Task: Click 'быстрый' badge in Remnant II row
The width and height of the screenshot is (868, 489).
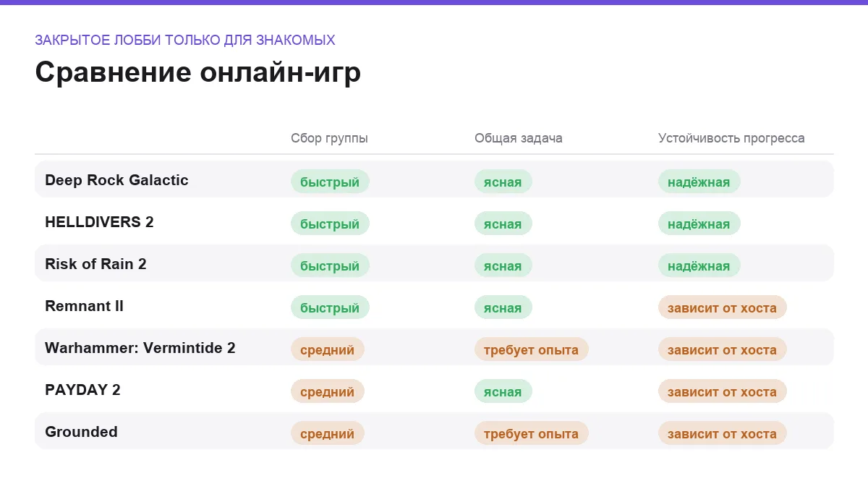Action: (330, 307)
